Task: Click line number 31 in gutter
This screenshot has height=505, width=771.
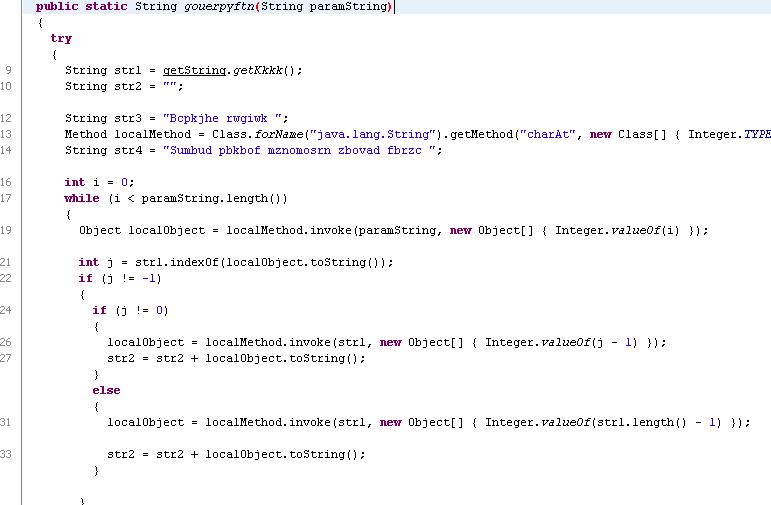Action: pyautogui.click(x=6, y=422)
